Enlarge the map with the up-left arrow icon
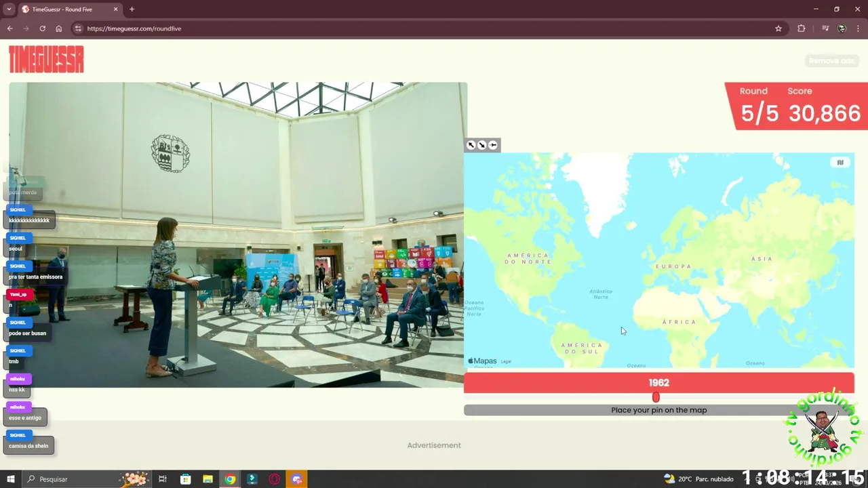 pos(471,145)
